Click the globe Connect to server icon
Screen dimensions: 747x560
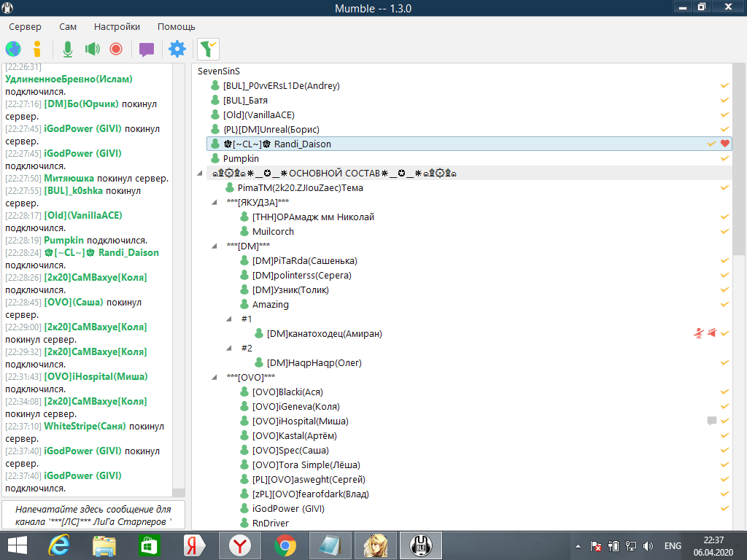(x=13, y=49)
